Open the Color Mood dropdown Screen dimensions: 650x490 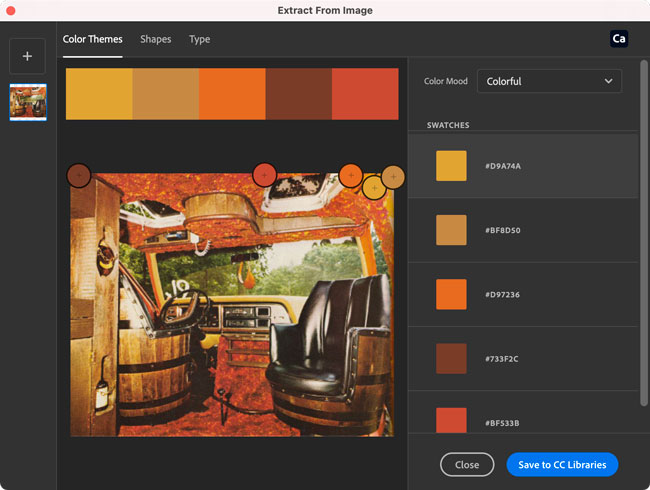click(549, 81)
